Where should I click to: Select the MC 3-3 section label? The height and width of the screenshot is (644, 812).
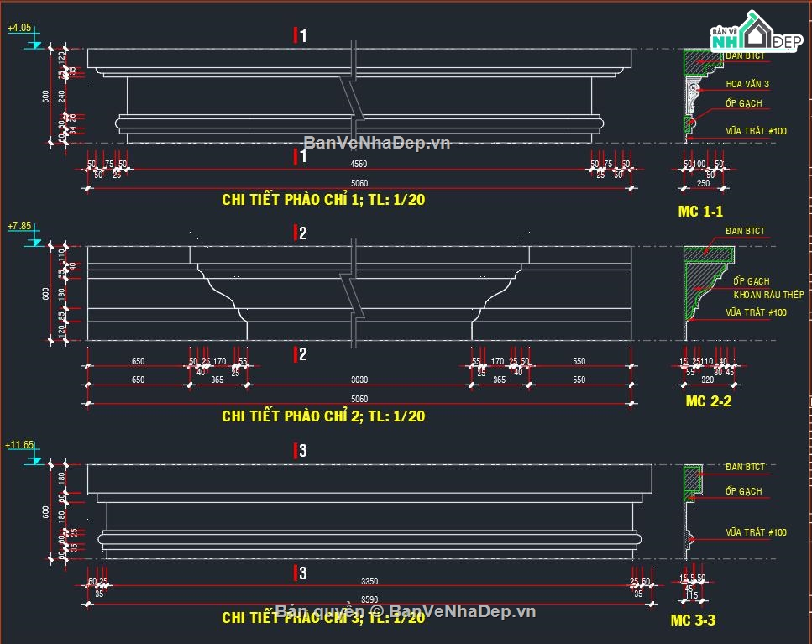(x=693, y=620)
